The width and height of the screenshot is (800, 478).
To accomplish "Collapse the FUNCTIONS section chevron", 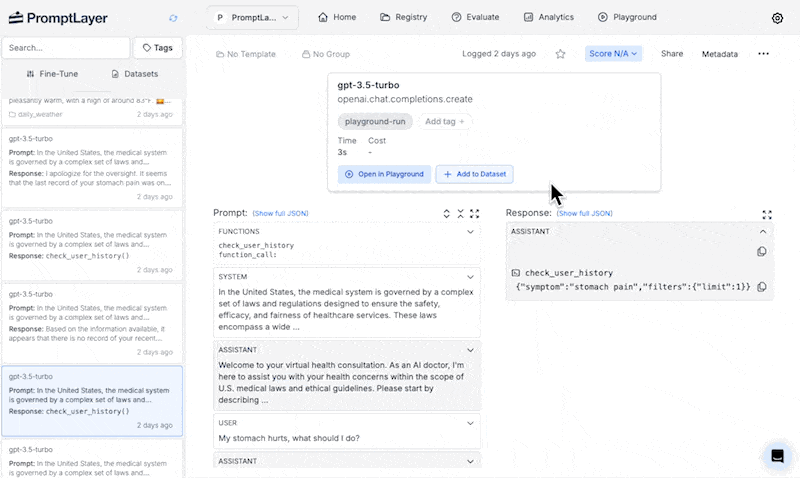I will pyautogui.click(x=470, y=231).
